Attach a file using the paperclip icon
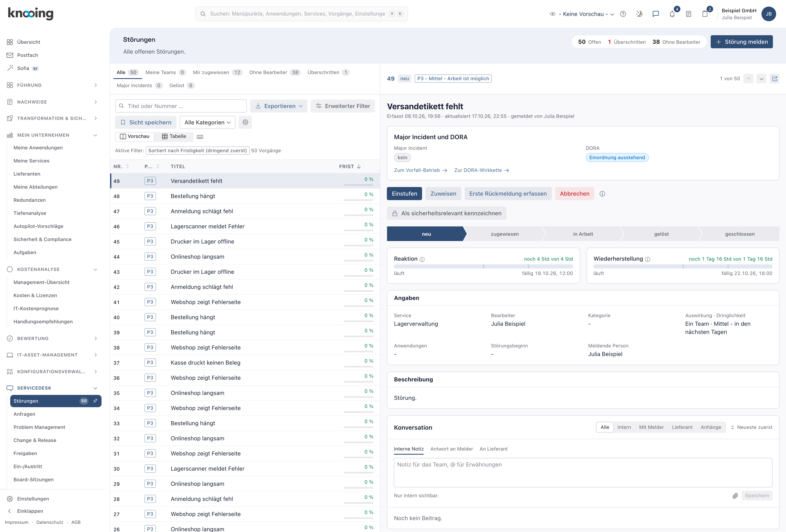This screenshot has height=532, width=786. point(735,496)
